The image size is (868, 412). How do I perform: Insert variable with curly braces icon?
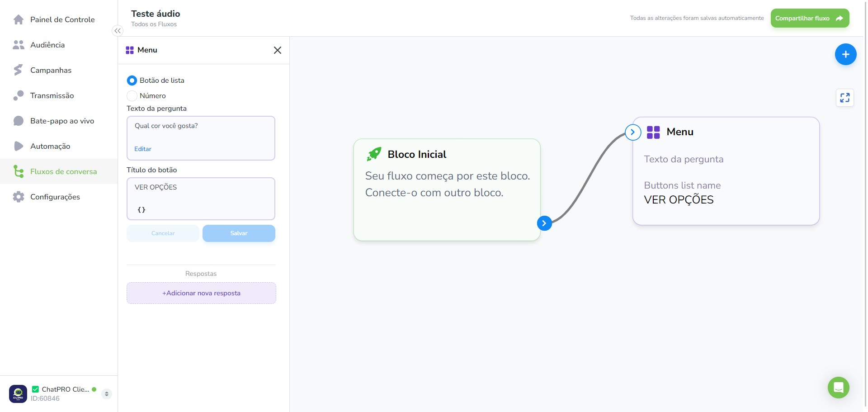(x=142, y=210)
